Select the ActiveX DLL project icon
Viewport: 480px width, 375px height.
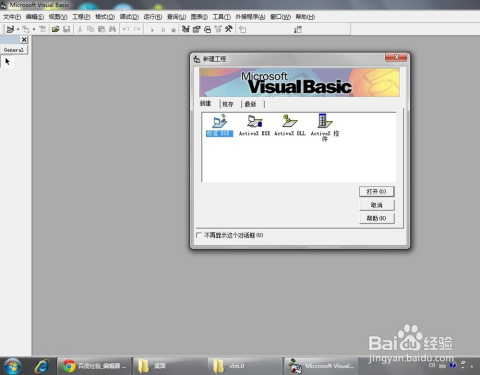click(x=290, y=125)
